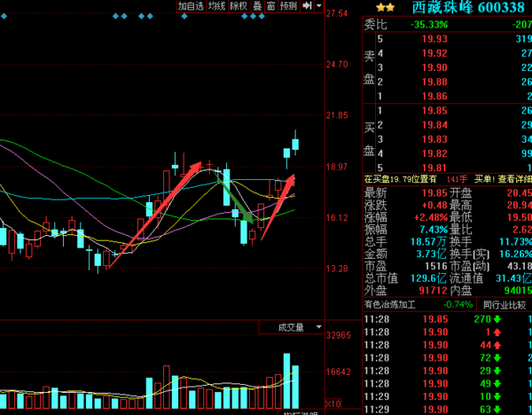Click the first blue diamond event marker
Viewport: 532px width, 415px height.
coord(4,17)
